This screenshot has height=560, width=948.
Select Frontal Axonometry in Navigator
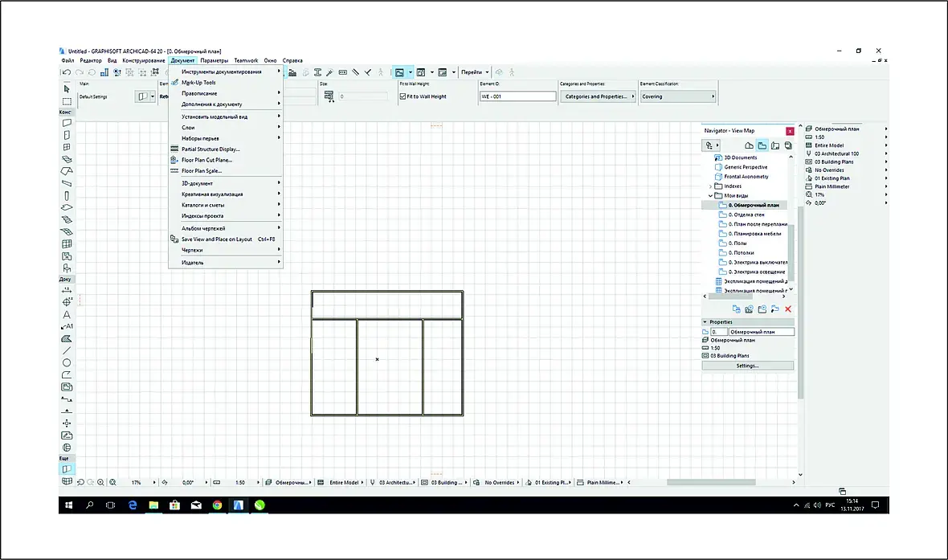click(x=746, y=177)
